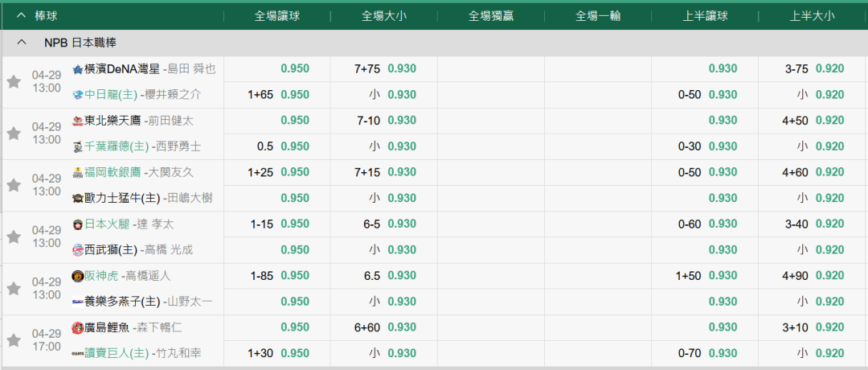The width and height of the screenshot is (868, 370).
Task: Star the 東北樂天鷹 vs 千葉羅德 game
Action: click(x=14, y=133)
